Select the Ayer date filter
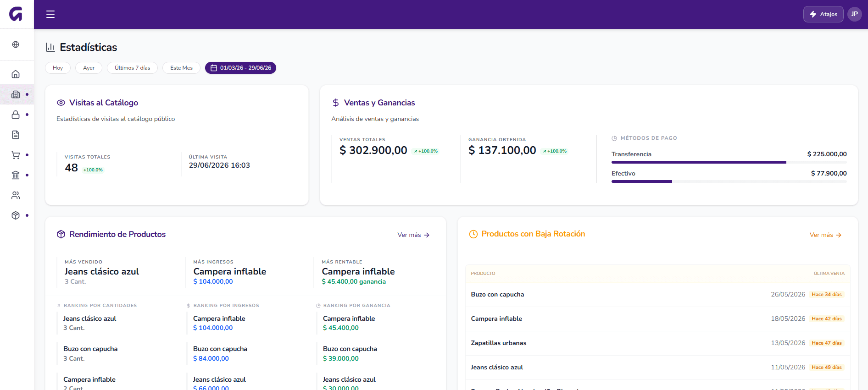The width and height of the screenshot is (868, 390). click(89, 68)
